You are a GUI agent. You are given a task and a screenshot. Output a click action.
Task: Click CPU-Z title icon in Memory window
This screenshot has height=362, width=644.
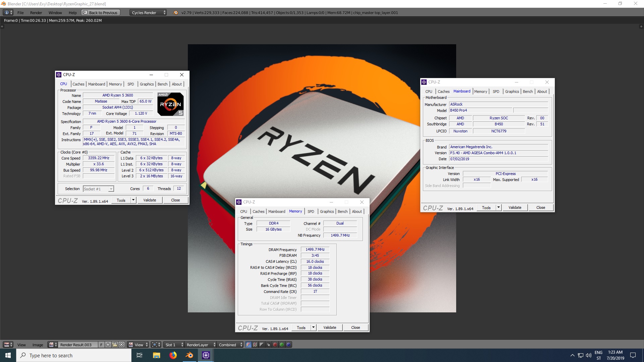pos(239,202)
